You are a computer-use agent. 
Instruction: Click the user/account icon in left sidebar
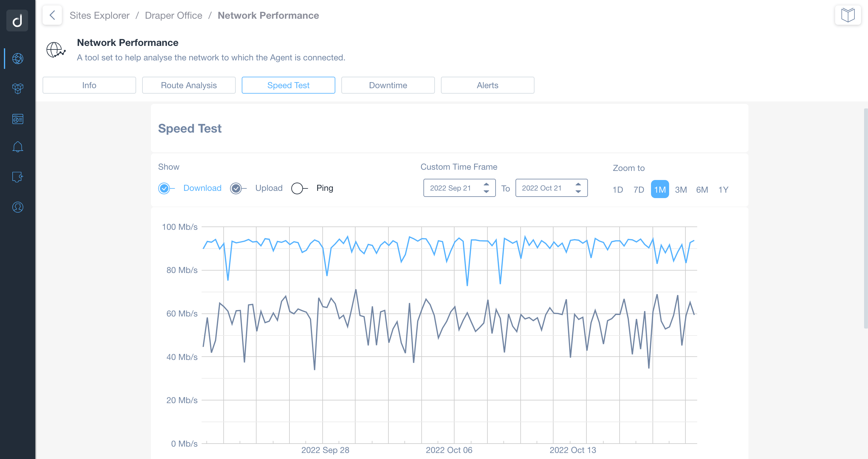[x=17, y=207]
